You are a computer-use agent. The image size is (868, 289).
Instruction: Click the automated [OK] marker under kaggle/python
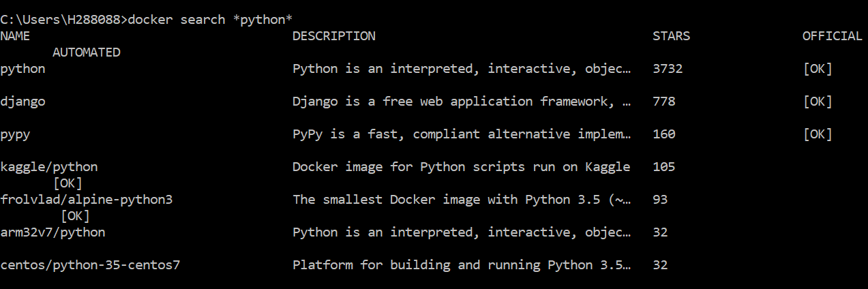68,183
